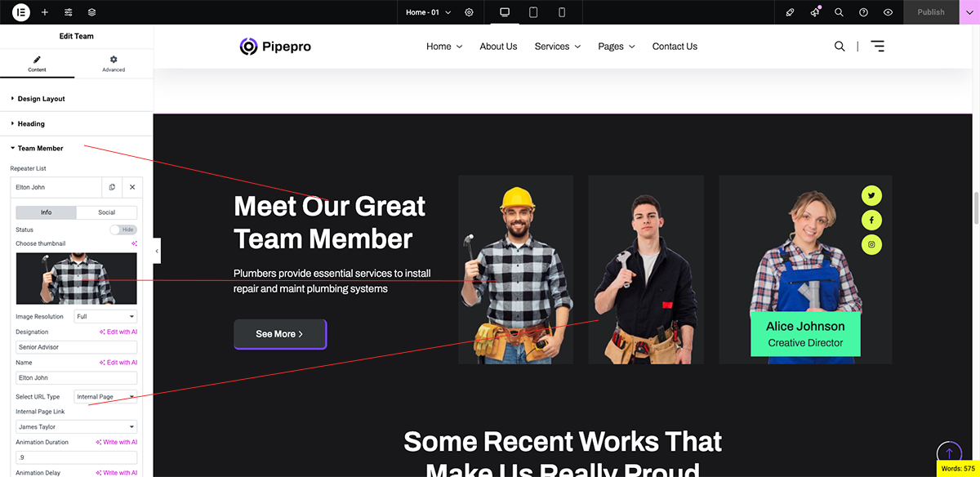Select the Social tab in repeater

[x=107, y=212]
